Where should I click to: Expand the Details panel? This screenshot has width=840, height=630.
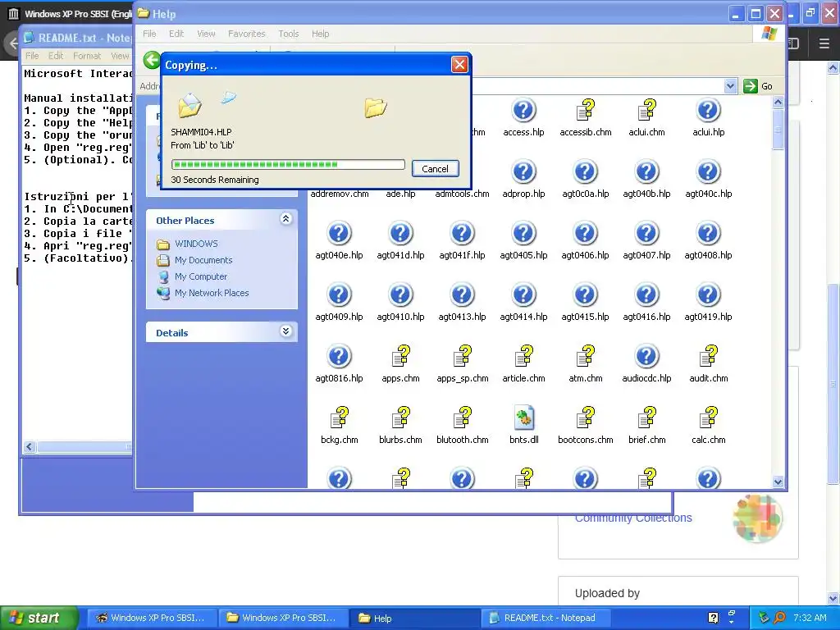coord(285,331)
